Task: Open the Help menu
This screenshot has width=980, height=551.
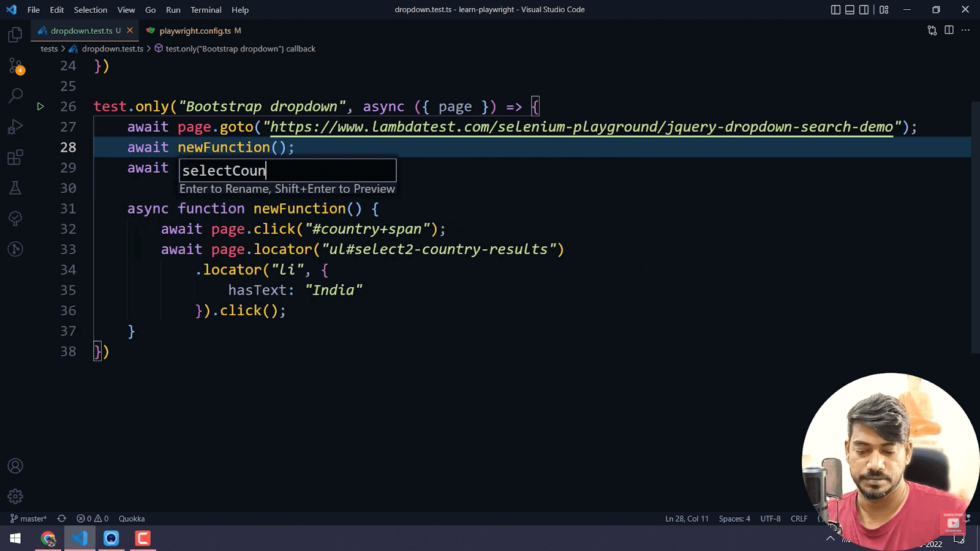Action: pyautogui.click(x=240, y=10)
